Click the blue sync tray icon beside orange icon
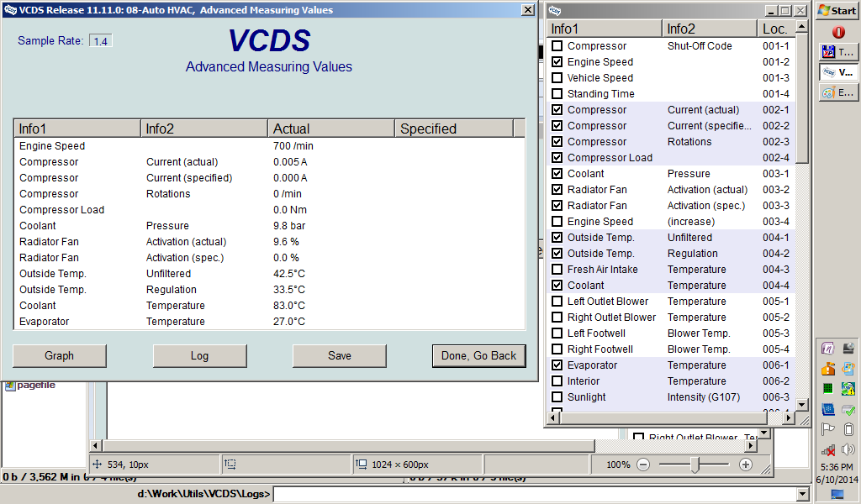The height and width of the screenshot is (504, 861). coord(848,369)
